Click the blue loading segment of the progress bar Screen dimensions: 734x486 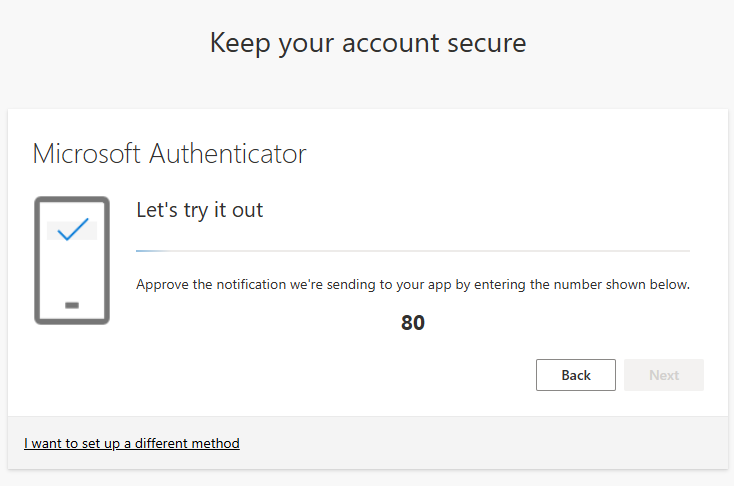coord(151,251)
